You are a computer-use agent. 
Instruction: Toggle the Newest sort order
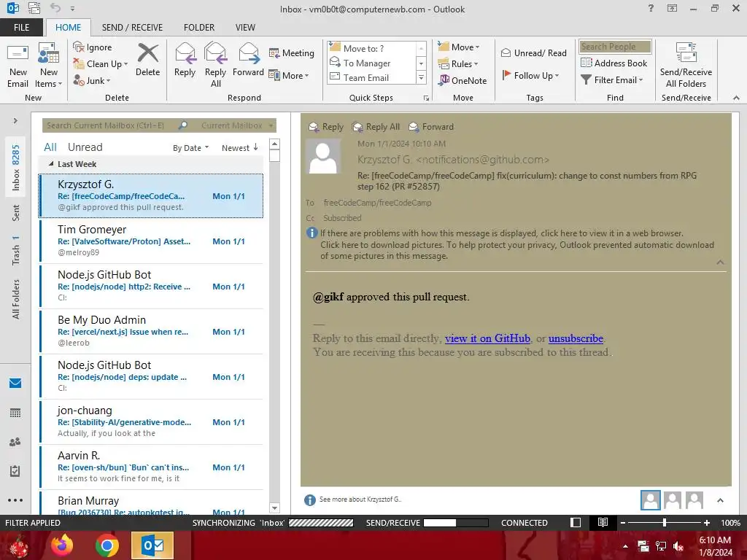[x=239, y=147]
